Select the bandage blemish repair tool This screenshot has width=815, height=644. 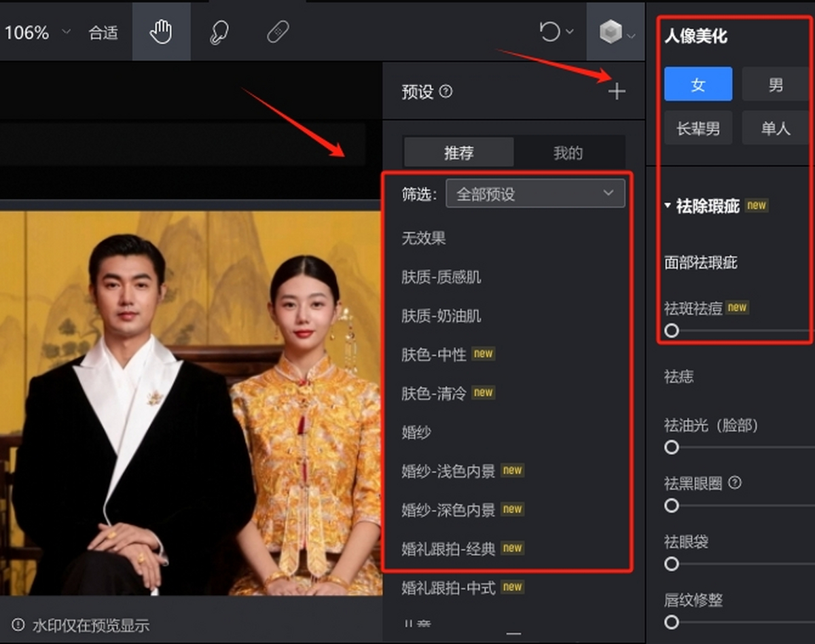pyautogui.click(x=278, y=32)
